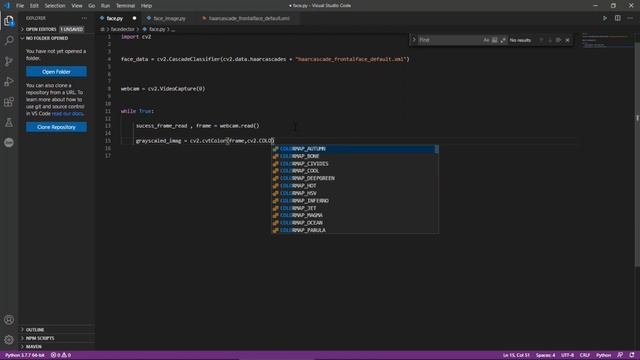Open the Selection menu
Screen dimensions: 640x360
coord(55,6)
